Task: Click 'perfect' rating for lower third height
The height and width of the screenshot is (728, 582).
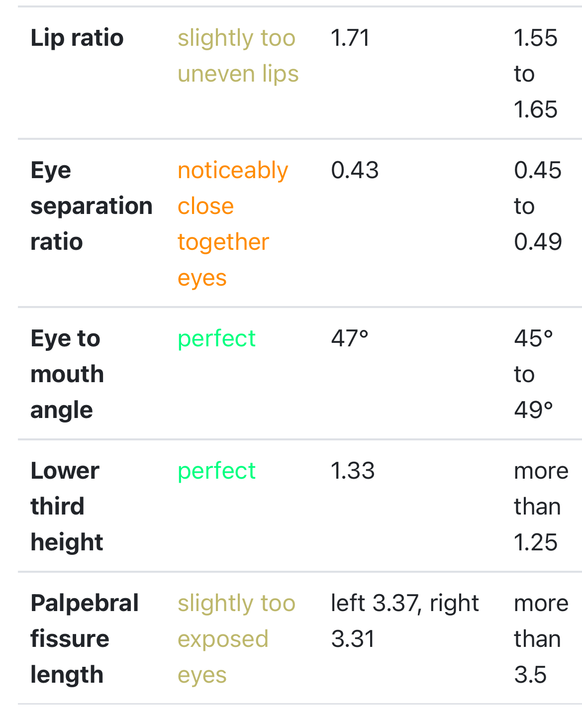Action: tap(216, 471)
